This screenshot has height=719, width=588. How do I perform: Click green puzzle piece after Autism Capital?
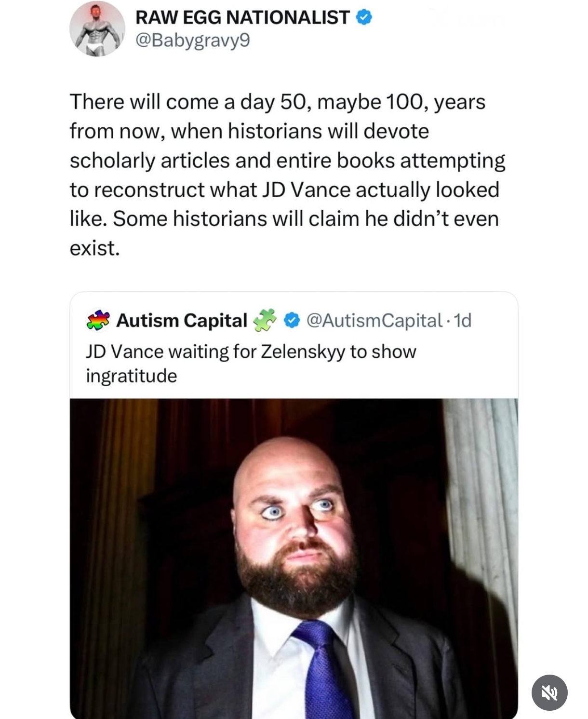[x=265, y=320]
